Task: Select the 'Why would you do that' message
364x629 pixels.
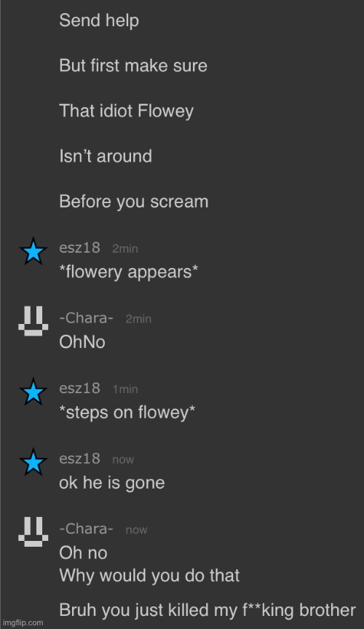Action: [x=149, y=576]
